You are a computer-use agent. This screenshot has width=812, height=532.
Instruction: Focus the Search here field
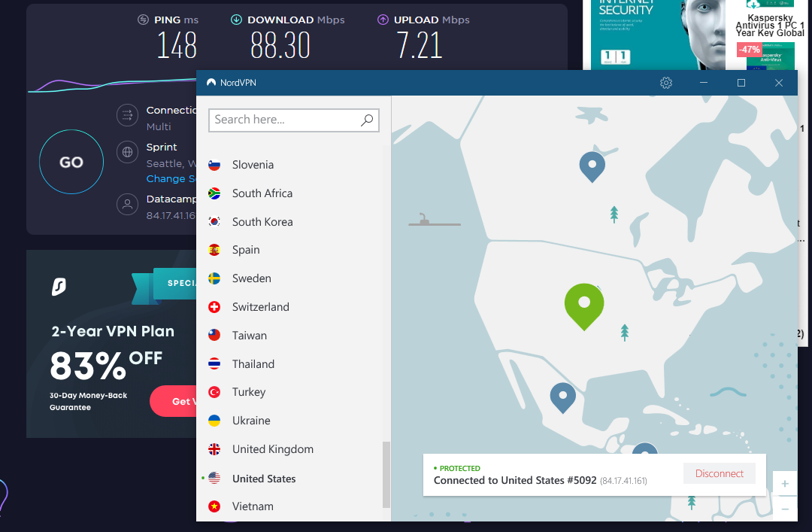pyautogui.click(x=294, y=120)
